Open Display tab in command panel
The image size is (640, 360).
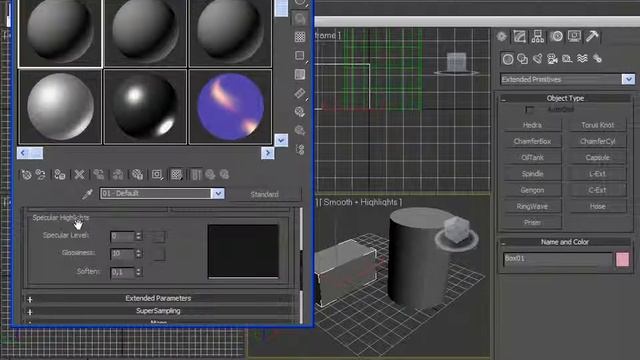pos(574,37)
